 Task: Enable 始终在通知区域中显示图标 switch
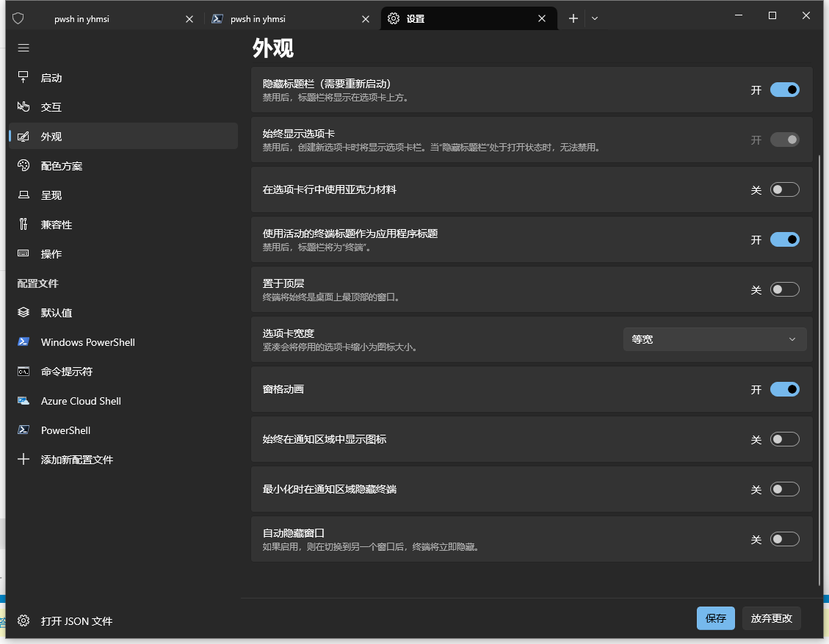[x=785, y=439]
